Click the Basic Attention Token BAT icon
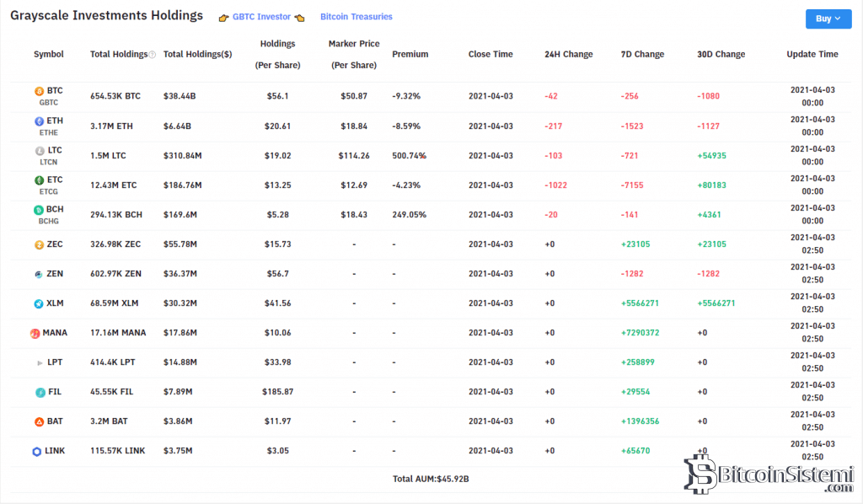 (x=38, y=421)
